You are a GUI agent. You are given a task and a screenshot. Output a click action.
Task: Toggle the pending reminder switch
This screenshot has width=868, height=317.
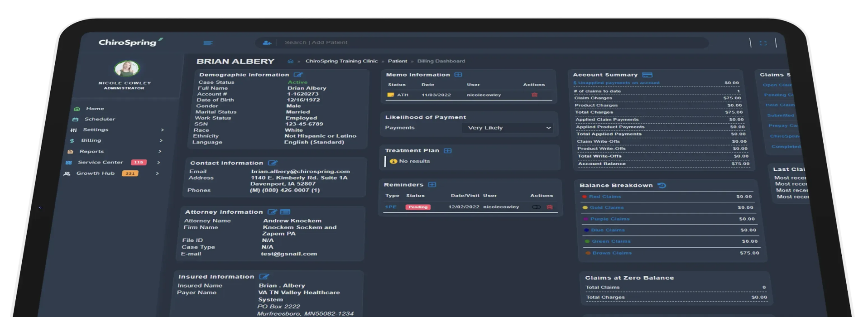pos(536,207)
